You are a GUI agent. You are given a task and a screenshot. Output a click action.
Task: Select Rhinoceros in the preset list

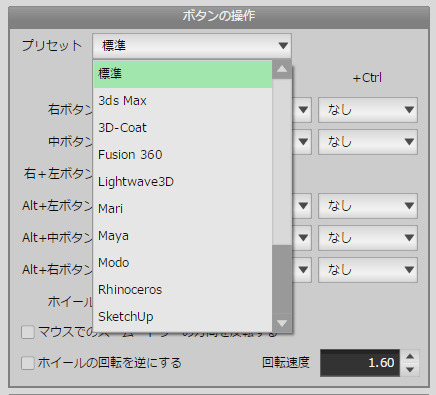click(183, 290)
